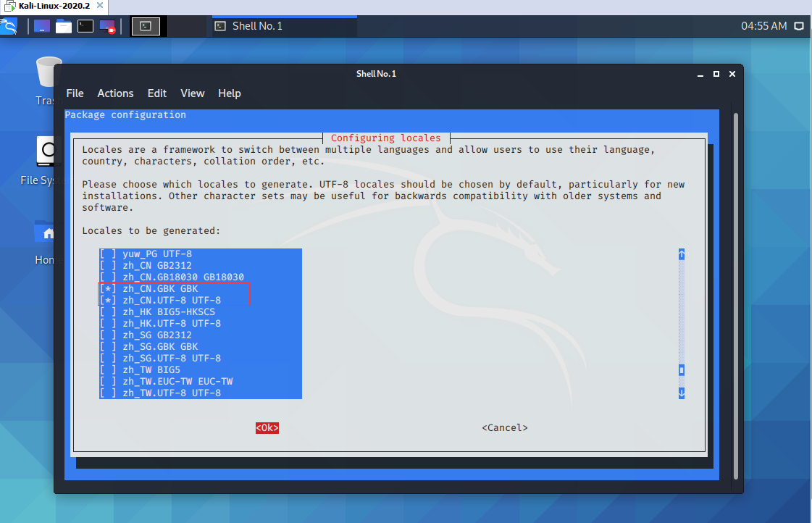Viewport: 812px width, 523px height.
Task: Minimize the Shell No. 1 window
Action: point(700,74)
